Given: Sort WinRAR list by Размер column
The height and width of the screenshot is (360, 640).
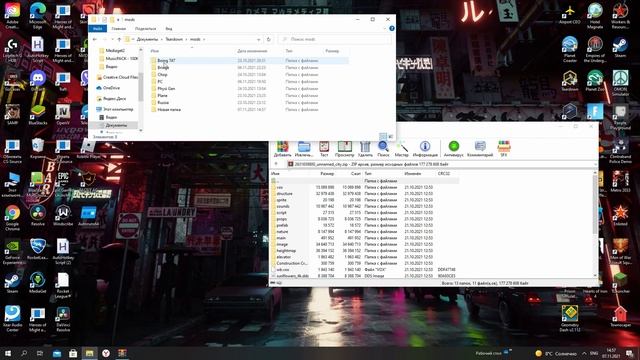Looking at the screenshot, I should click(x=327, y=173).
